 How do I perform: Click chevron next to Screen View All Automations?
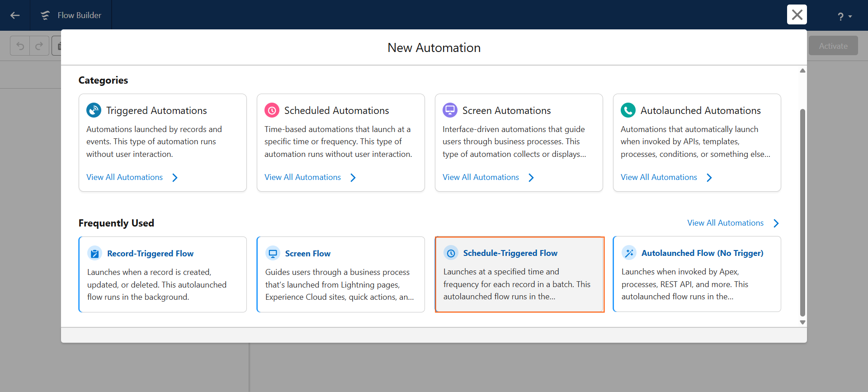[531, 178]
